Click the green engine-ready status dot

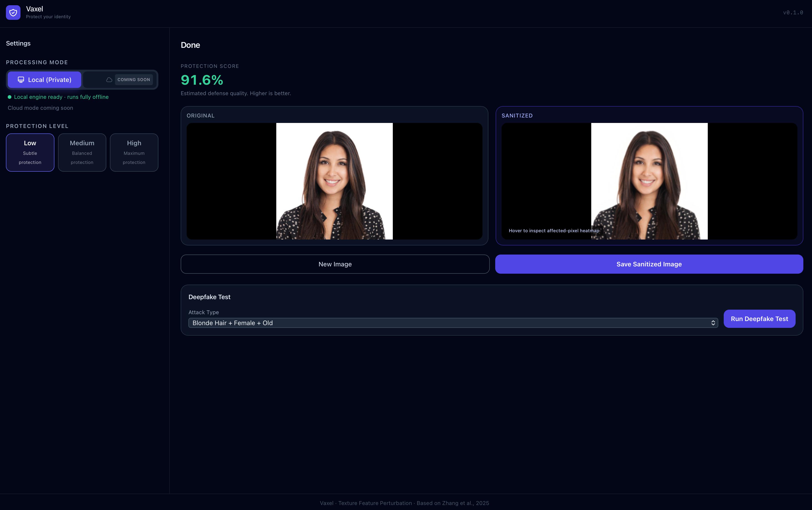pos(9,97)
